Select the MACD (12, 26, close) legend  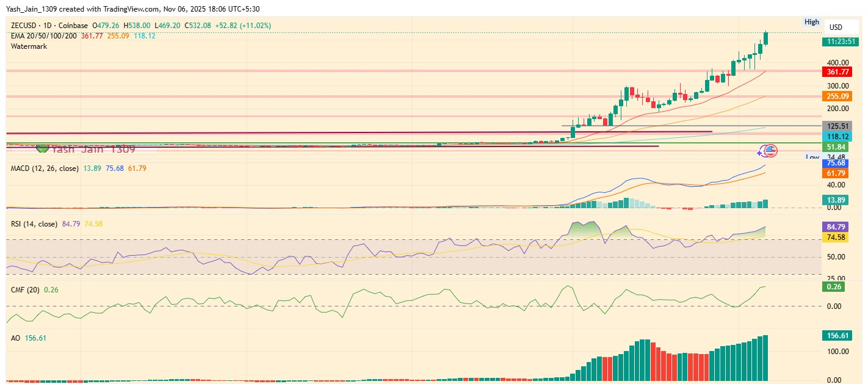point(45,168)
